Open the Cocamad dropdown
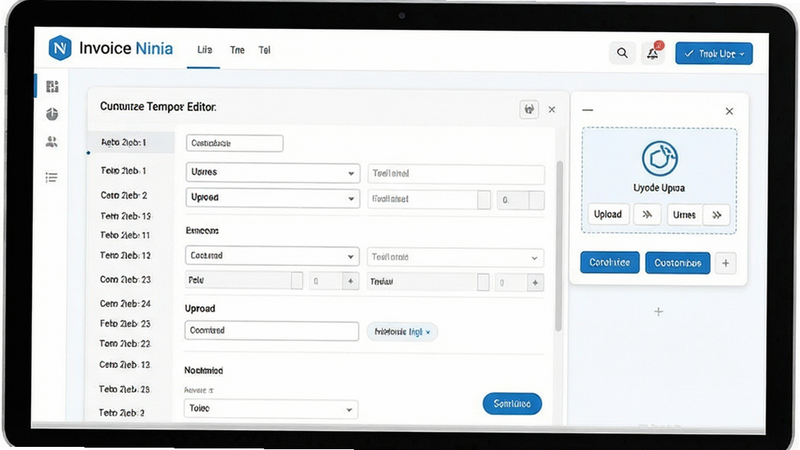Image resolution: width=800 pixels, height=450 pixels. pos(272,256)
